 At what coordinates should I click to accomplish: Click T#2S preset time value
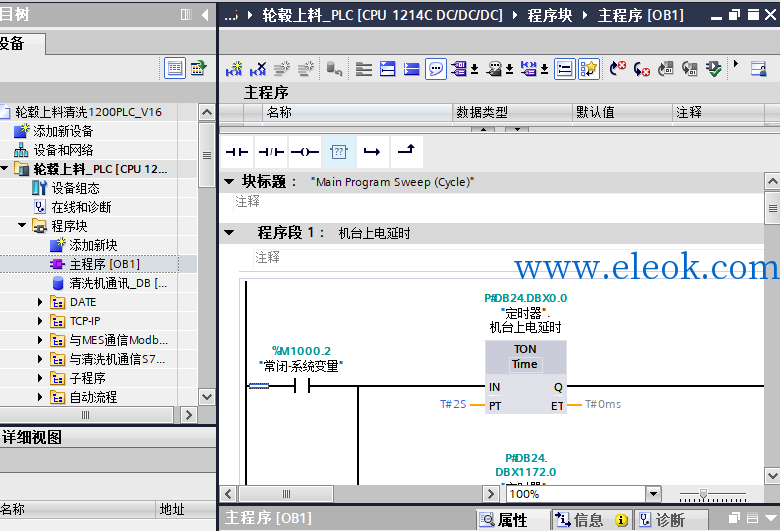453,404
